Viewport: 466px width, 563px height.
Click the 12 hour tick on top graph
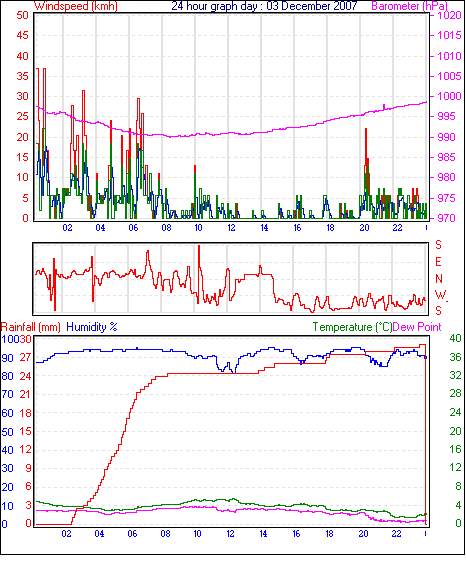[x=231, y=228]
